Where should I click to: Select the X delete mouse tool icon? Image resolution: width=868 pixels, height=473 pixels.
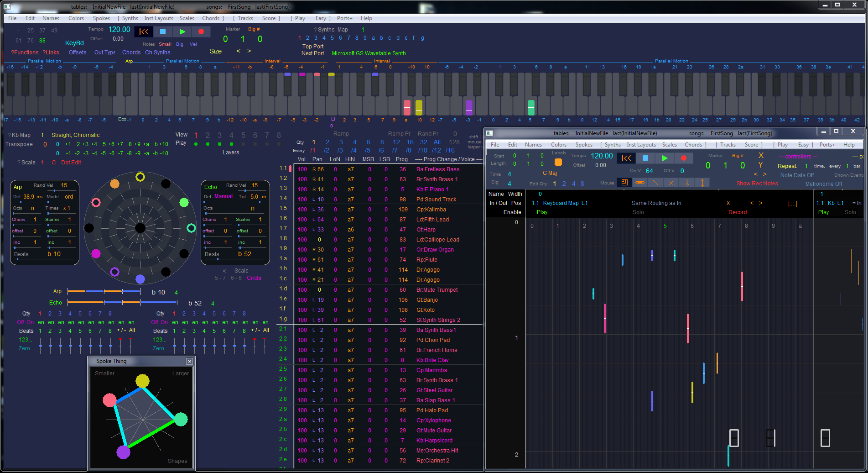click(671, 183)
